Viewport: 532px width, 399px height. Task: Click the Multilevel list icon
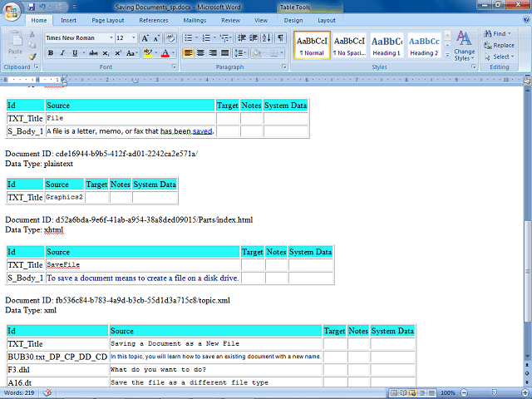(x=224, y=38)
